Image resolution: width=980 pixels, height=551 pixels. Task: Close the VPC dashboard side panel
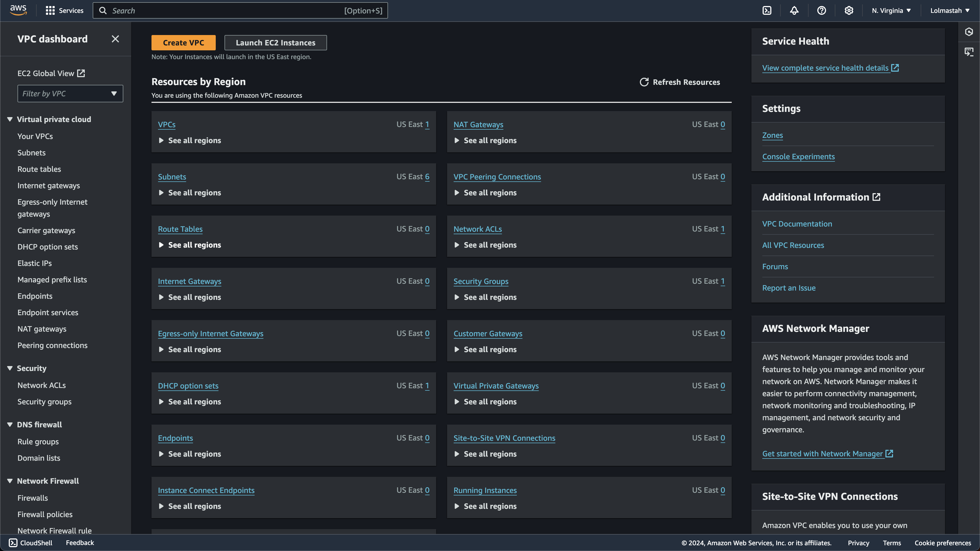coord(115,39)
